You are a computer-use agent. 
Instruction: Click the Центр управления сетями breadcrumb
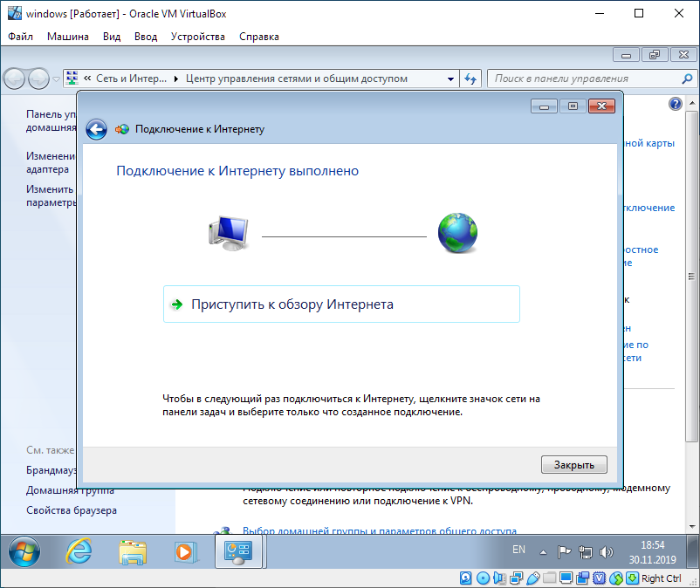(x=297, y=79)
